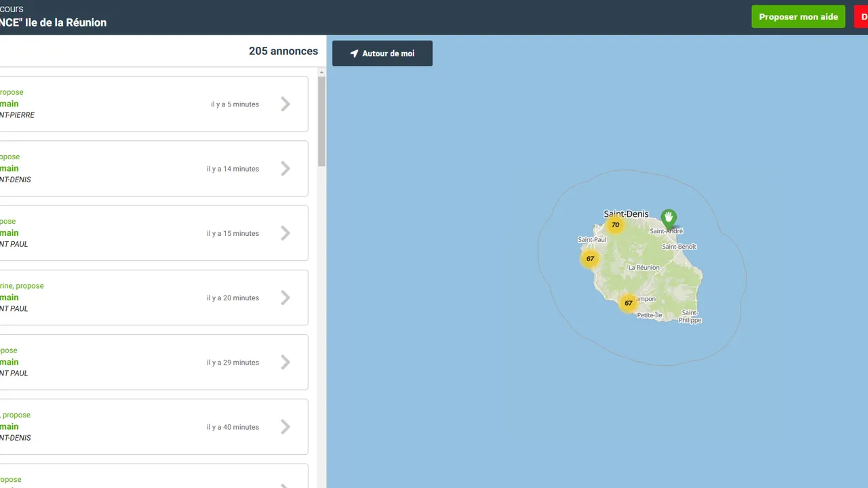The image size is (868, 488).
Task: Click the '205 annonces' count text
Action: point(283,51)
